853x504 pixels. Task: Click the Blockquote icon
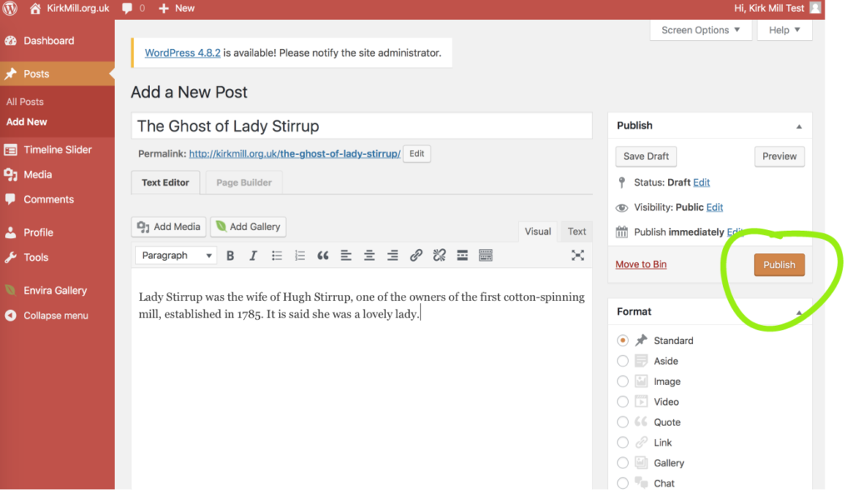323,256
